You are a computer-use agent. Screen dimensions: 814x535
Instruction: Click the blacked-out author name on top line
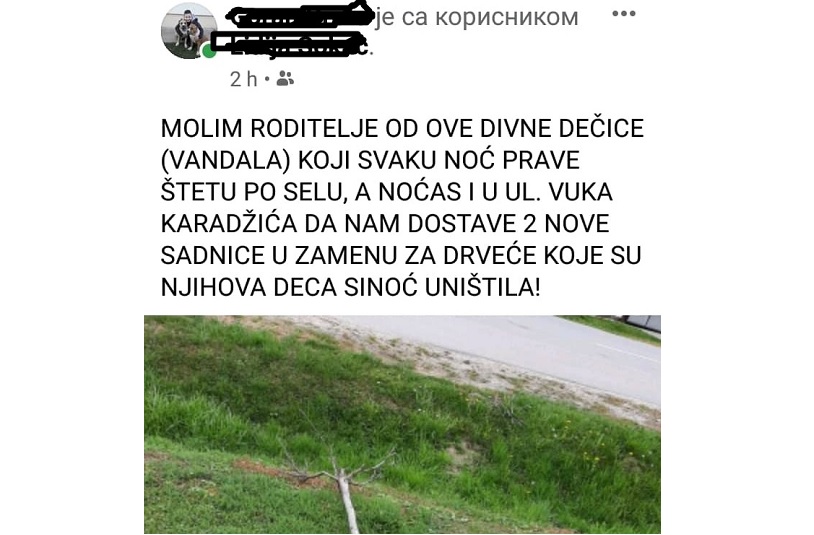pyautogui.click(x=300, y=16)
